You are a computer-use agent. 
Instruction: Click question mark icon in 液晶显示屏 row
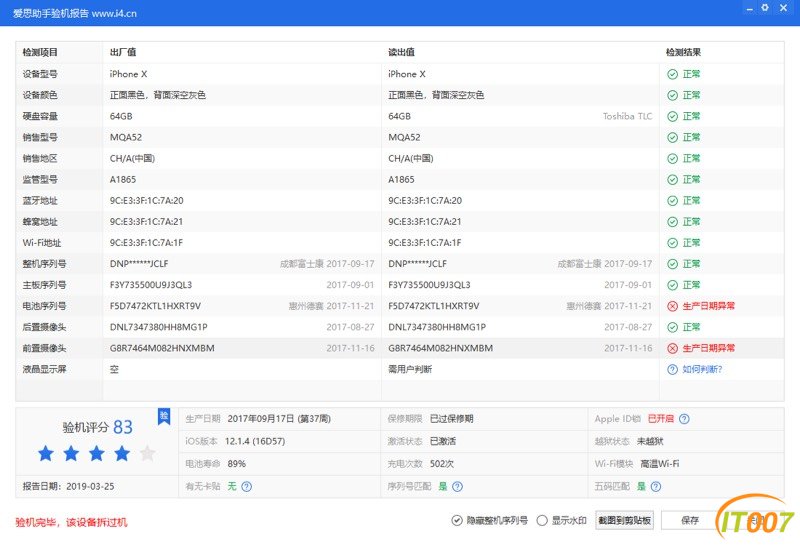click(x=672, y=369)
